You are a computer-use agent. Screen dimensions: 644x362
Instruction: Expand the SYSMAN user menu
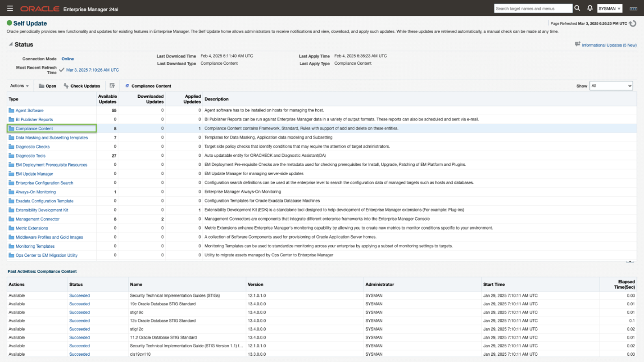609,9
